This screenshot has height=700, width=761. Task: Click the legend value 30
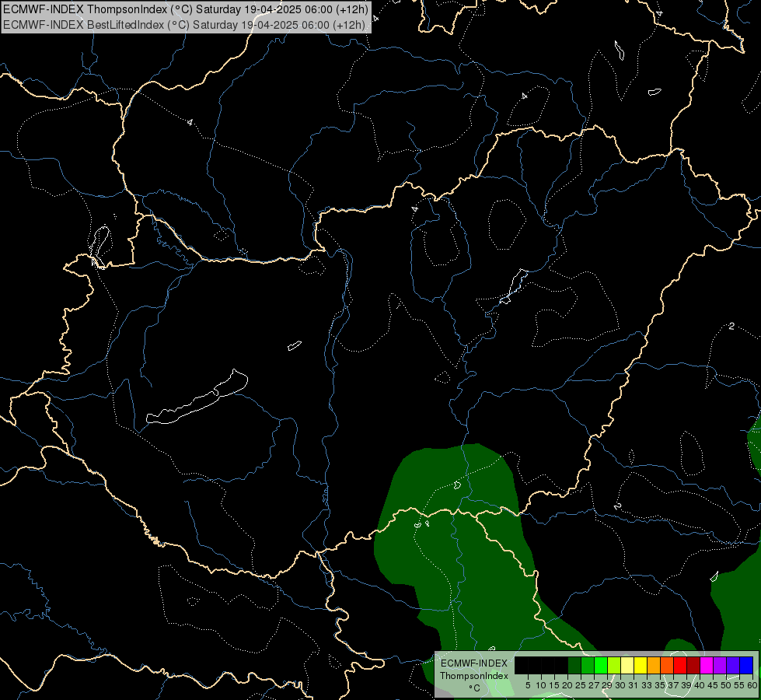(620, 685)
